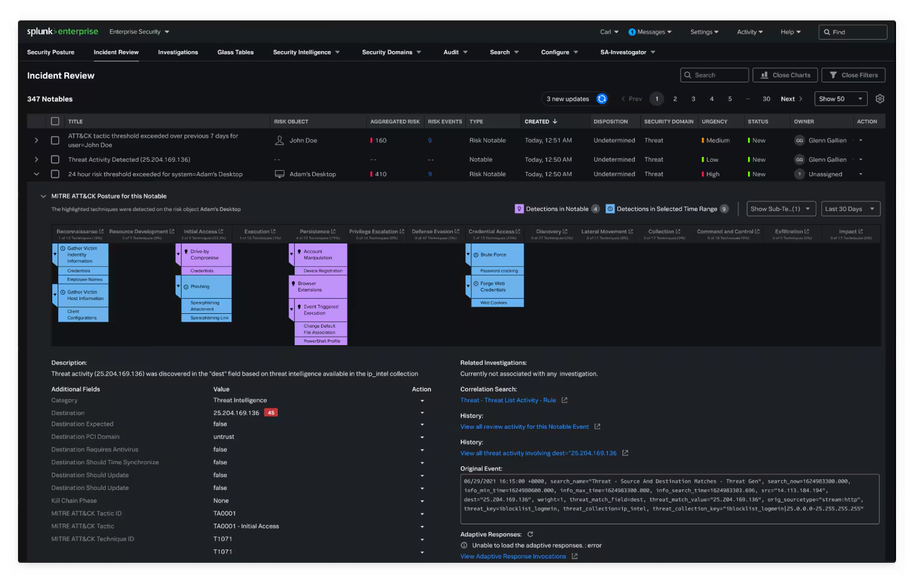
Task: Open View all review activity for this Notable Event
Action: [x=524, y=426]
